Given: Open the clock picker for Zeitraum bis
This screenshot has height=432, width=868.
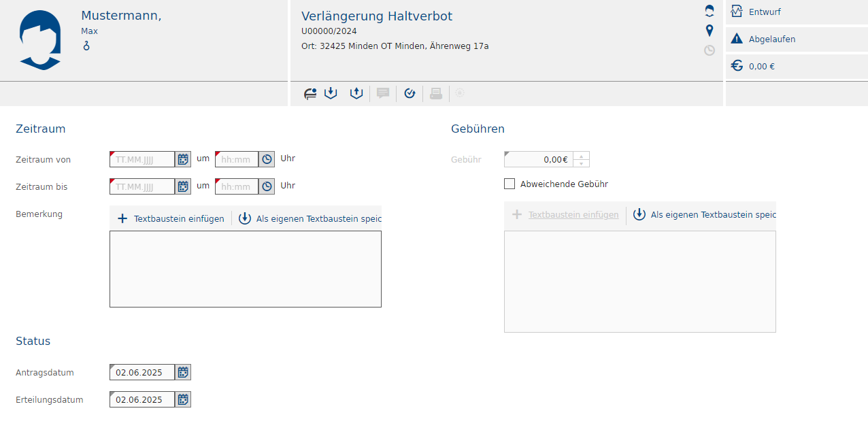Looking at the screenshot, I should click(x=267, y=186).
